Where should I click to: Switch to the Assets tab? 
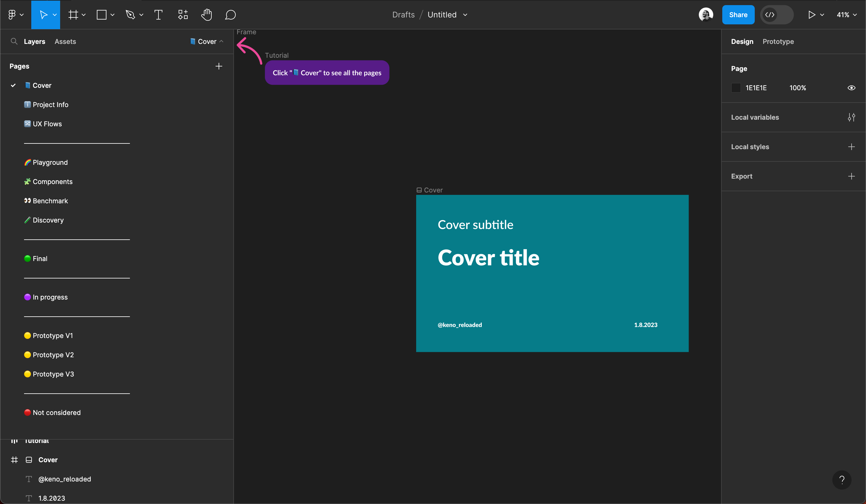click(65, 41)
